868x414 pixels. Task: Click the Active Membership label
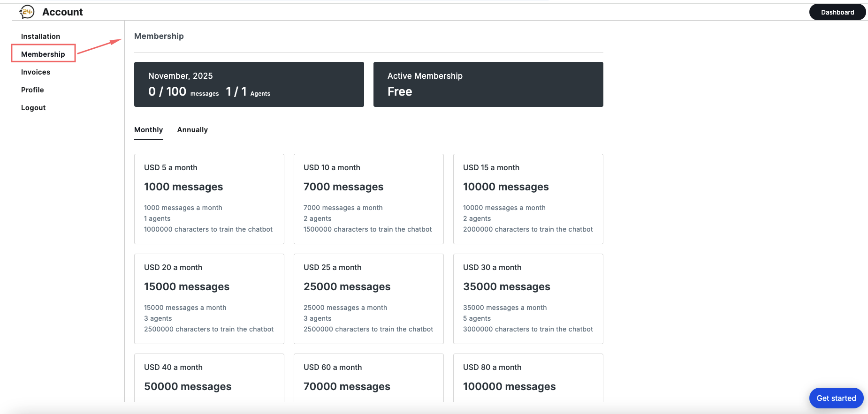(425, 76)
